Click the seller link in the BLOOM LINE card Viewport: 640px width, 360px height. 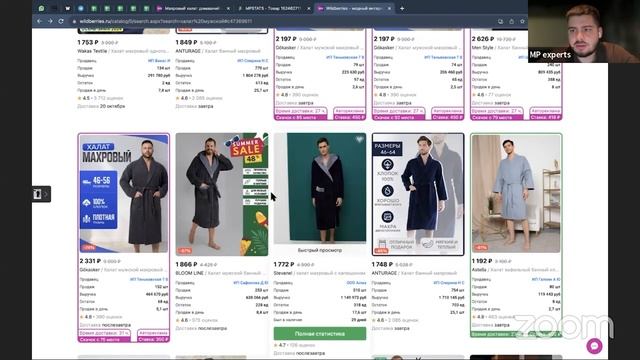click(x=251, y=282)
